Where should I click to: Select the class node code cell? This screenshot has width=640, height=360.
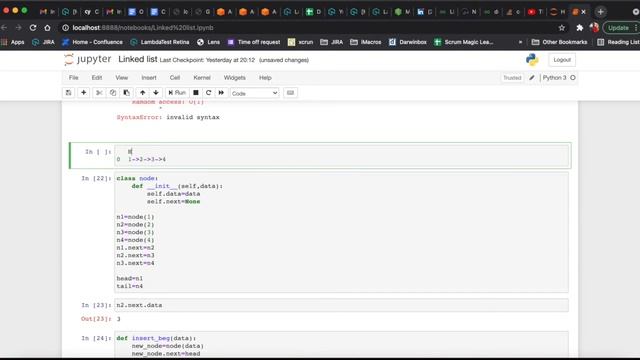point(341,232)
